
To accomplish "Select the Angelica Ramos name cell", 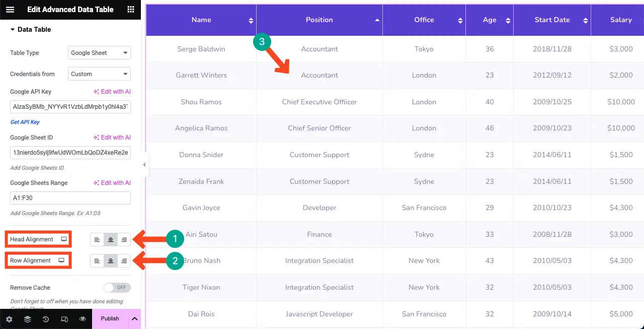I will (x=201, y=128).
